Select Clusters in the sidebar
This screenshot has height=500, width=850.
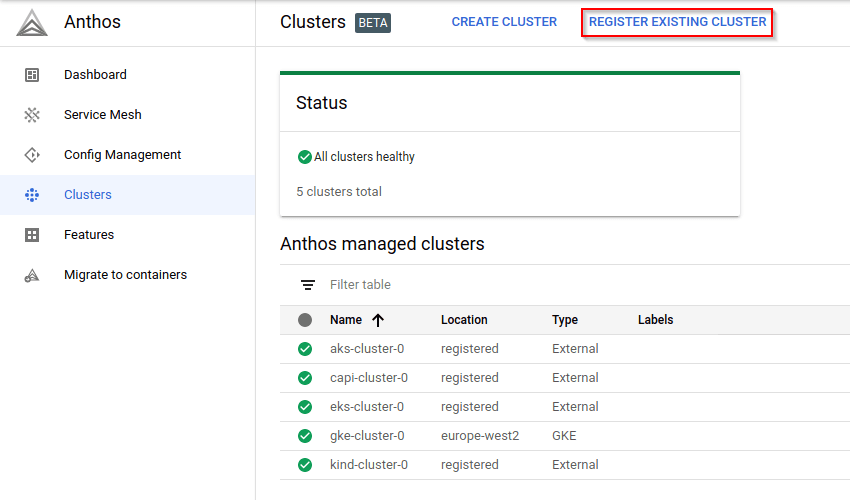click(x=127, y=195)
